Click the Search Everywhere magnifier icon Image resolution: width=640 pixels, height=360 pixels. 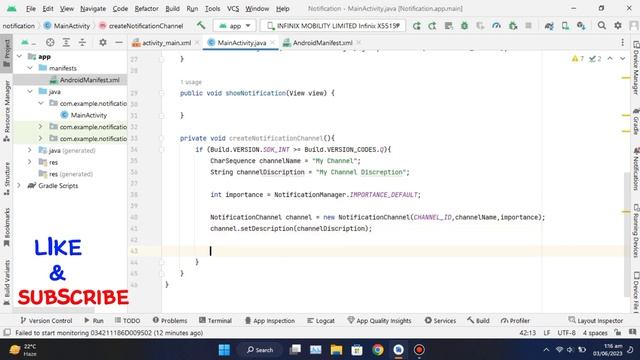(602, 26)
